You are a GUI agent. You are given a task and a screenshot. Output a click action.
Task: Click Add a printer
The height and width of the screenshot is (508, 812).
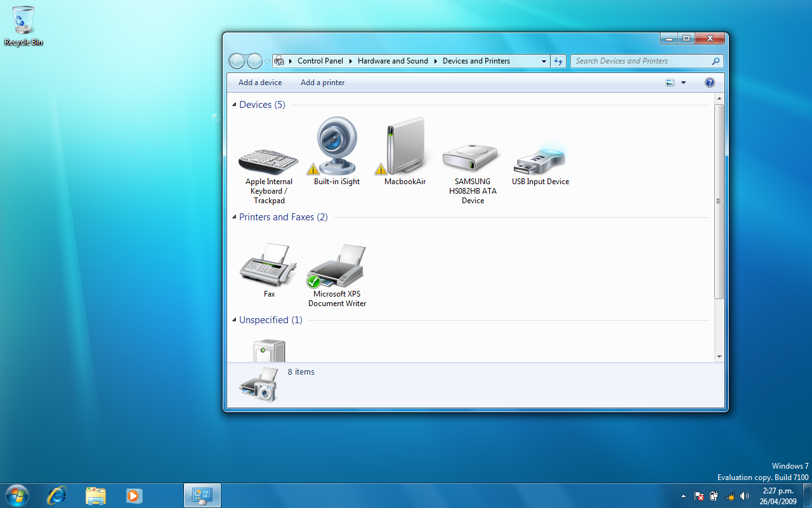[x=323, y=83]
